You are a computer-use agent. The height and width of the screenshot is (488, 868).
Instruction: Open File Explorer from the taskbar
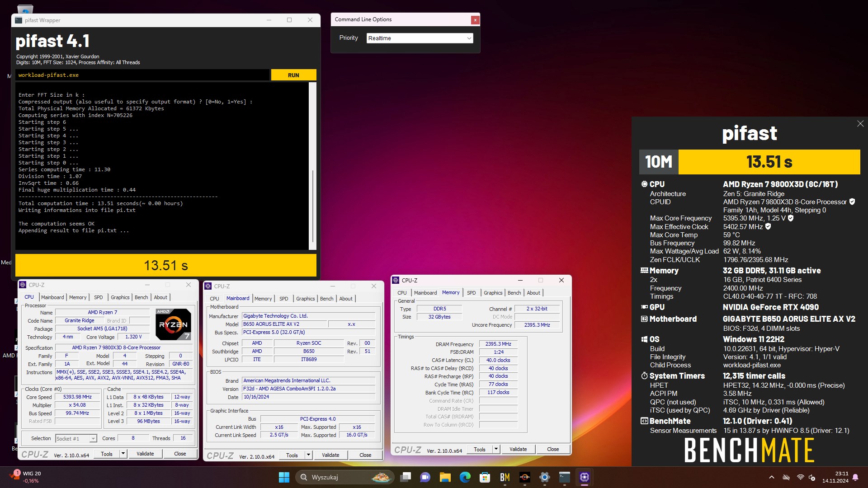[x=445, y=477]
